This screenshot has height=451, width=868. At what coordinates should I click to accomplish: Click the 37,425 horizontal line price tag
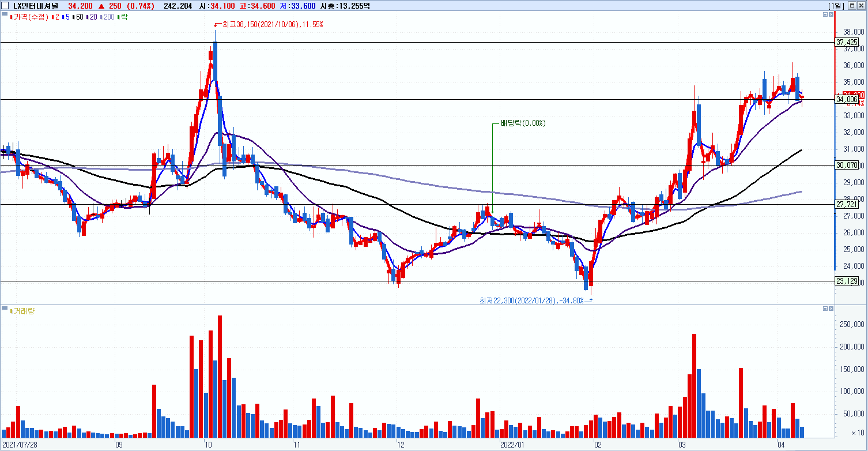(x=847, y=42)
